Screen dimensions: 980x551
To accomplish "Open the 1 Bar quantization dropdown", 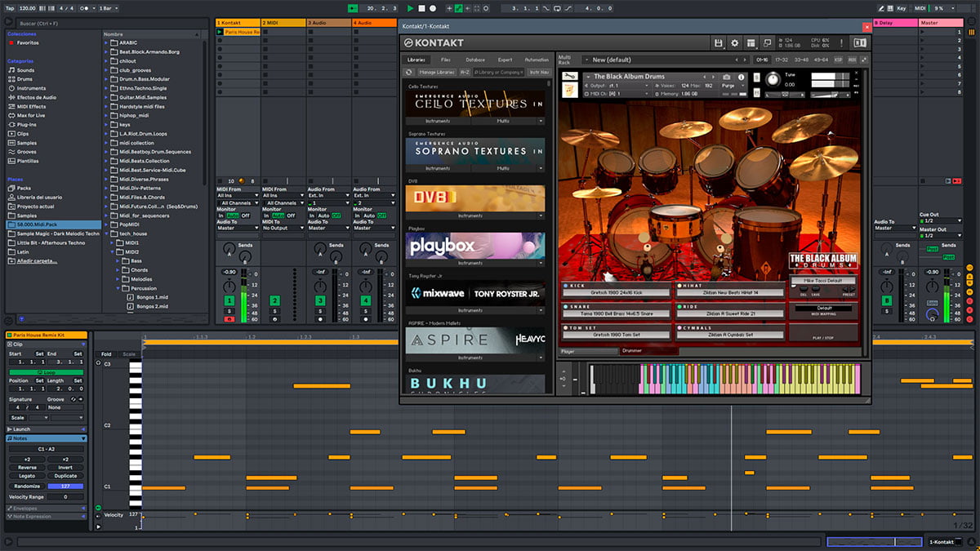I will pyautogui.click(x=109, y=8).
